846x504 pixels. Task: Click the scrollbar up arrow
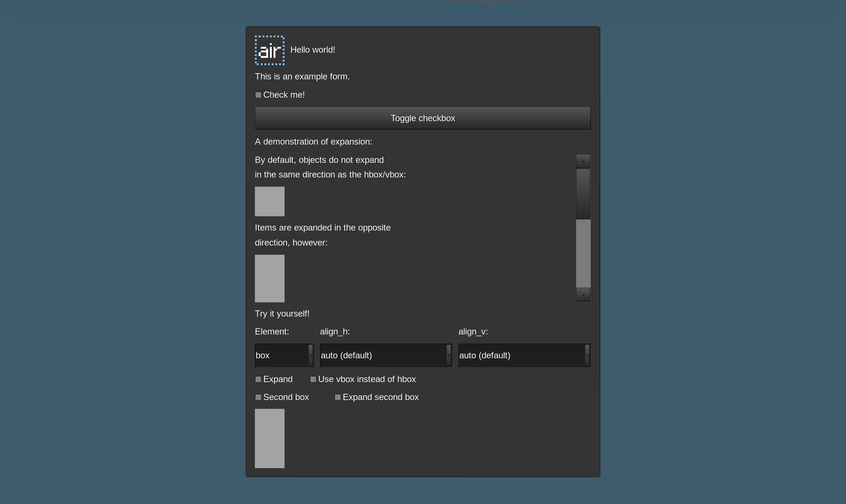coord(583,161)
